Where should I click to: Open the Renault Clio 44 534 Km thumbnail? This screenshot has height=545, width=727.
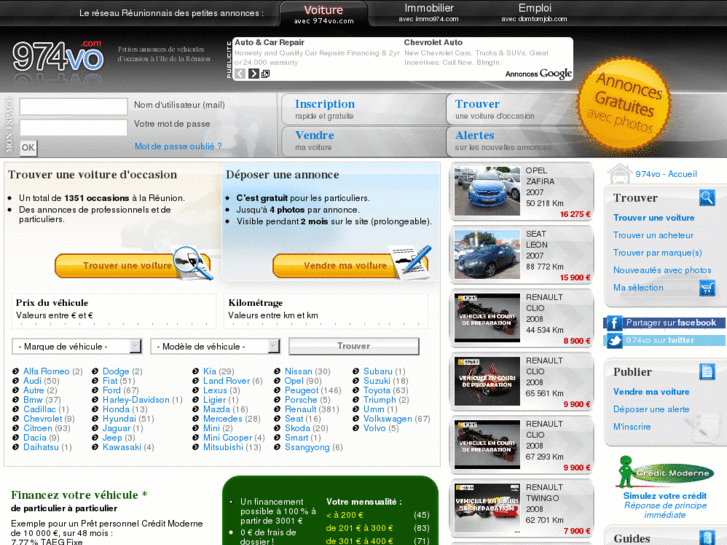click(x=487, y=318)
